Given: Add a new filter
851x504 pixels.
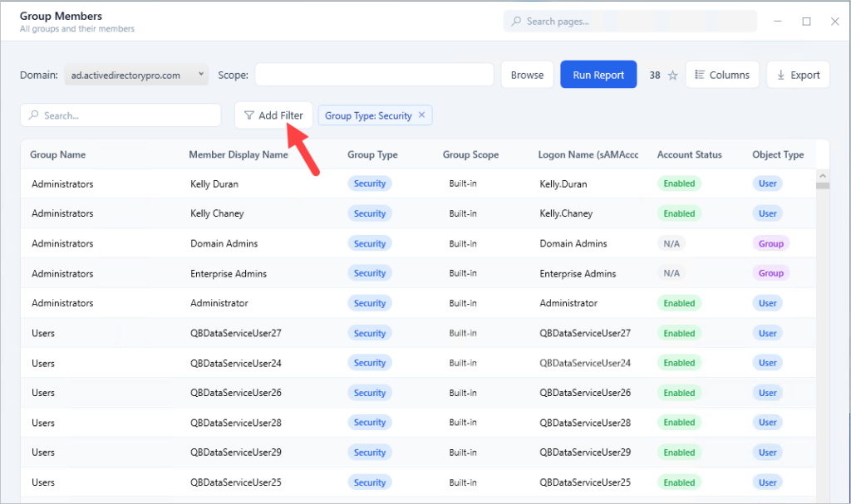Looking at the screenshot, I should [x=273, y=115].
